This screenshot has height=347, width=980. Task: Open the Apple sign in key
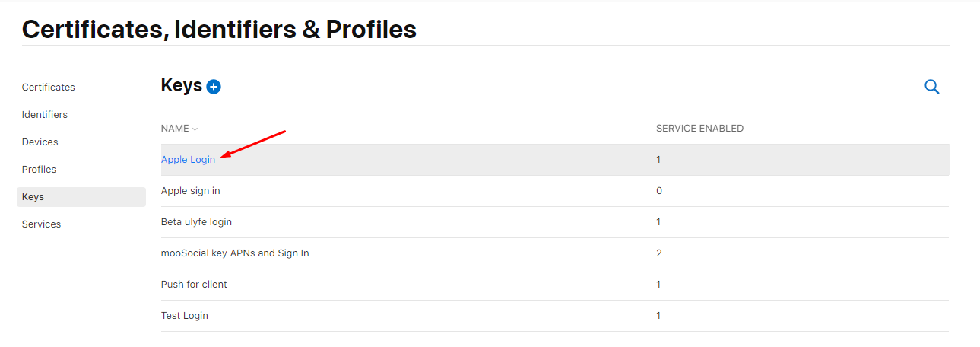pyautogui.click(x=191, y=191)
